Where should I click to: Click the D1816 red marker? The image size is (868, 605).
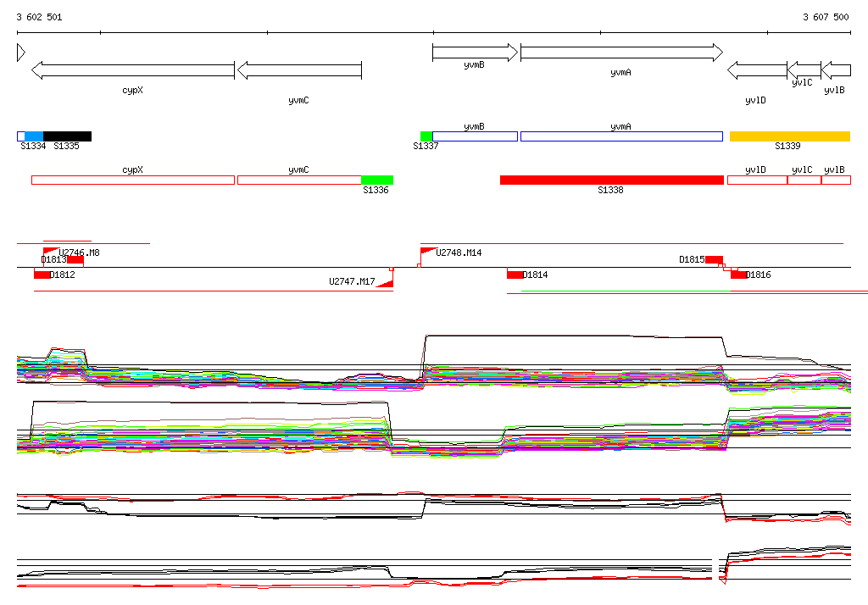(x=738, y=275)
